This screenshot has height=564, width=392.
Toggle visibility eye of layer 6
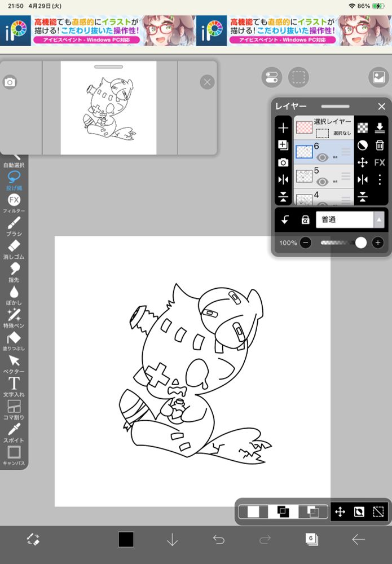click(322, 157)
